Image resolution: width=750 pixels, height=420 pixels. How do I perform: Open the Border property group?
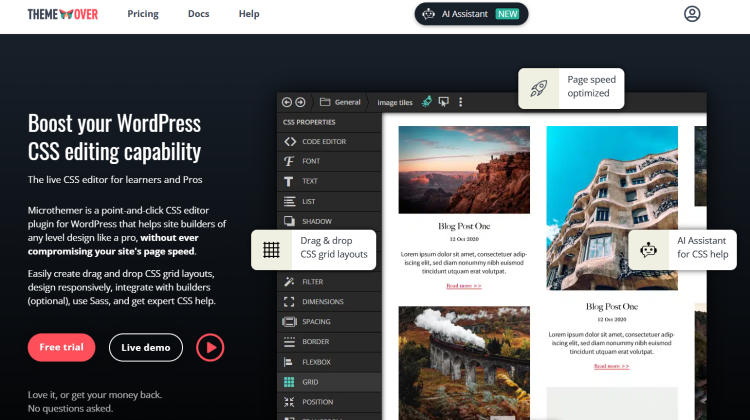[329, 342]
